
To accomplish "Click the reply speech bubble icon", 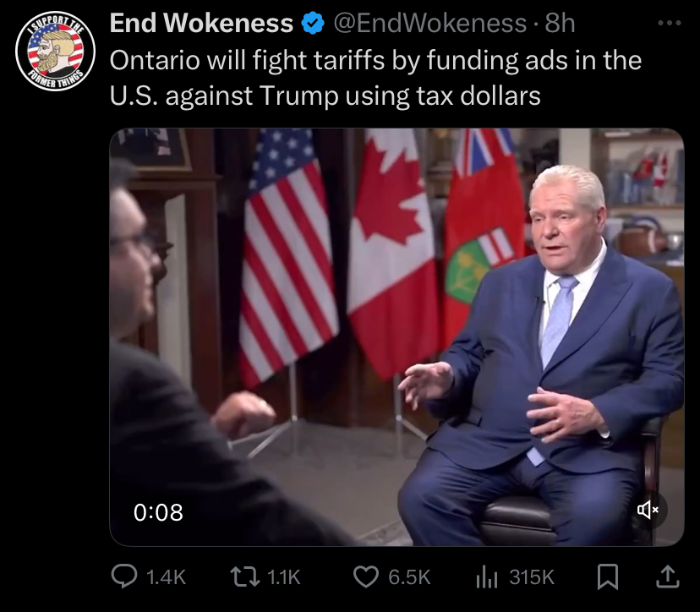I will (124, 576).
